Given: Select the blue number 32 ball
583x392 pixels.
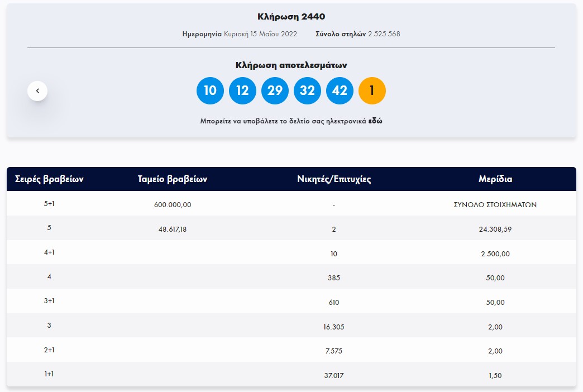Looking at the screenshot, I should pyautogui.click(x=307, y=90).
